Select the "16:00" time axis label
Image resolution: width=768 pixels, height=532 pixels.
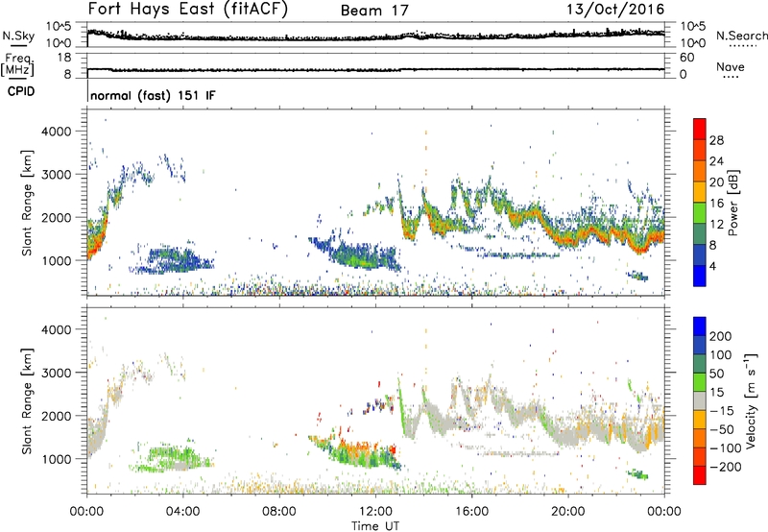(471, 512)
